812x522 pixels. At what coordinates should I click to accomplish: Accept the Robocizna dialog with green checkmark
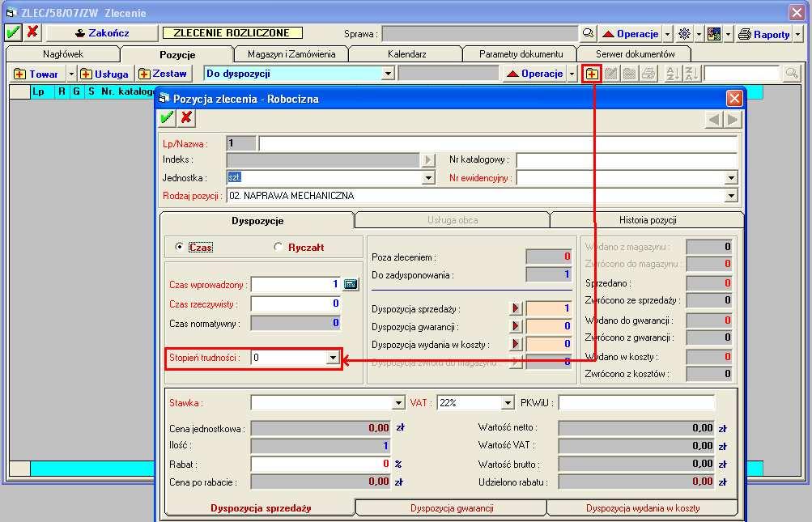coord(167,117)
